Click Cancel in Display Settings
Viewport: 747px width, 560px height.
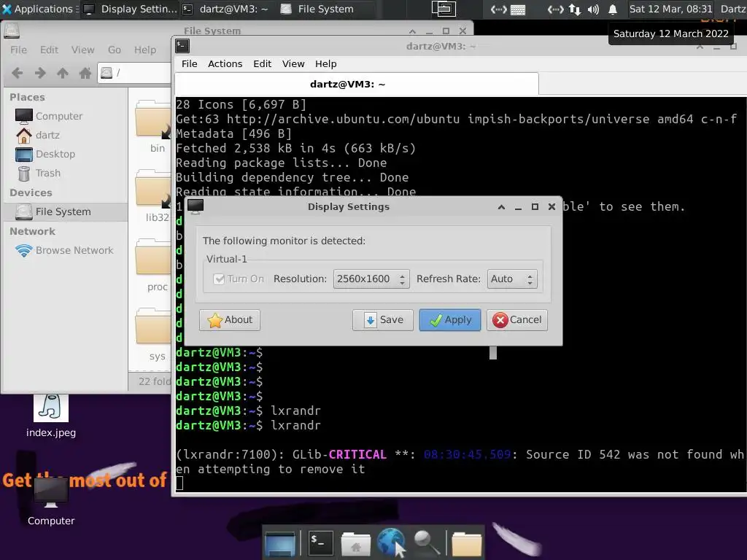click(x=517, y=319)
